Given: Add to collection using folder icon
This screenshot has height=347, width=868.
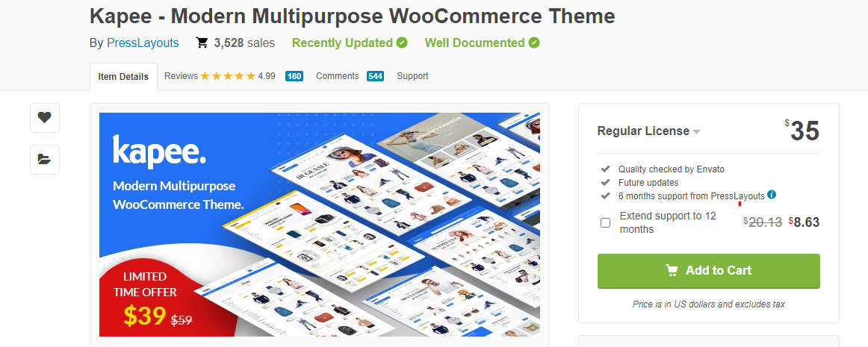Looking at the screenshot, I should coord(45,160).
